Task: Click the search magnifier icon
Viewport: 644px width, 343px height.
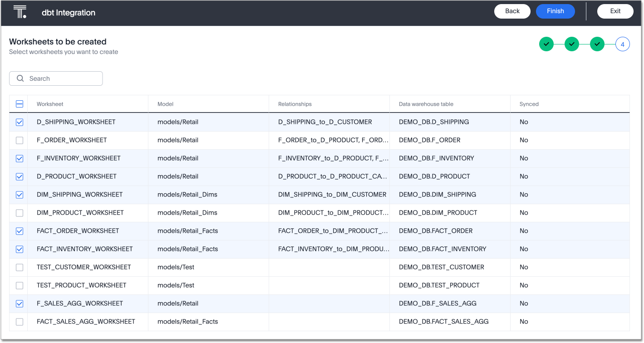Action: pos(20,78)
